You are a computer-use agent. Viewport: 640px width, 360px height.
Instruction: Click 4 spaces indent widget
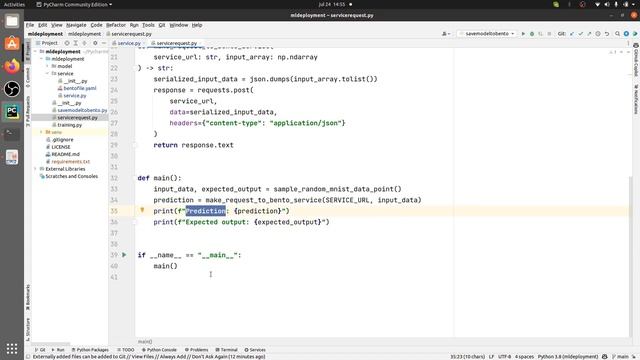click(x=524, y=357)
